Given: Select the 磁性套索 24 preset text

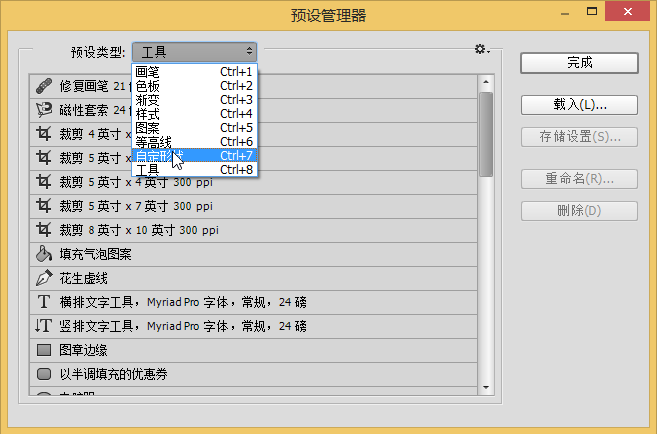Looking at the screenshot, I should (95, 110).
